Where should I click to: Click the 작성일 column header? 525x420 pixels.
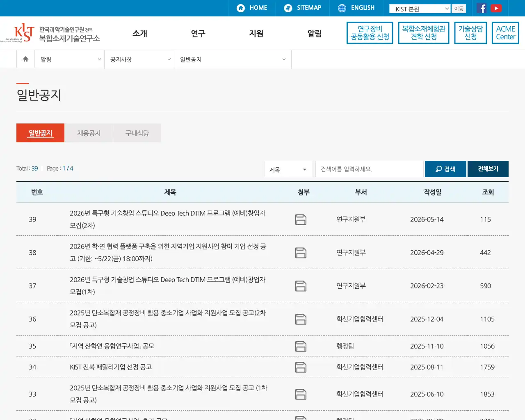tap(433, 192)
